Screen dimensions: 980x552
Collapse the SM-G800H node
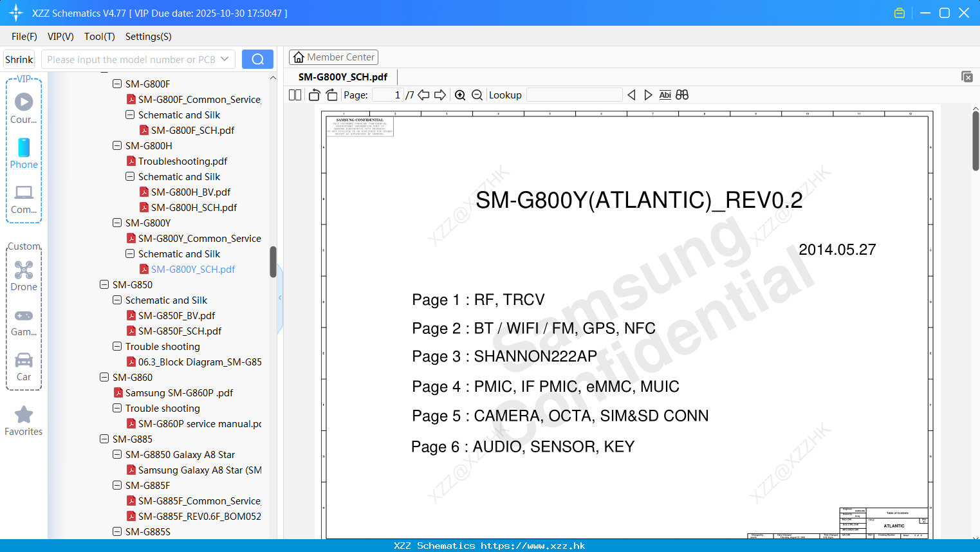point(117,145)
